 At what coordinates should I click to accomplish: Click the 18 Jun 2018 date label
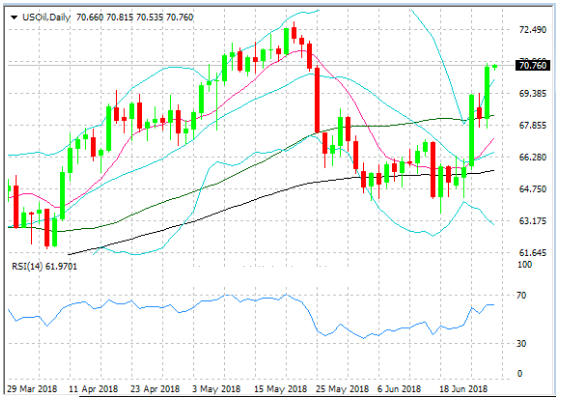click(464, 389)
